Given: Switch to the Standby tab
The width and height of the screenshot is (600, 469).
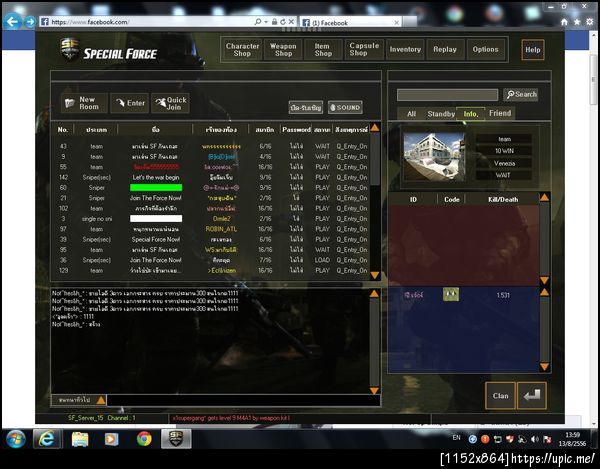Looking at the screenshot, I should click(441, 114).
